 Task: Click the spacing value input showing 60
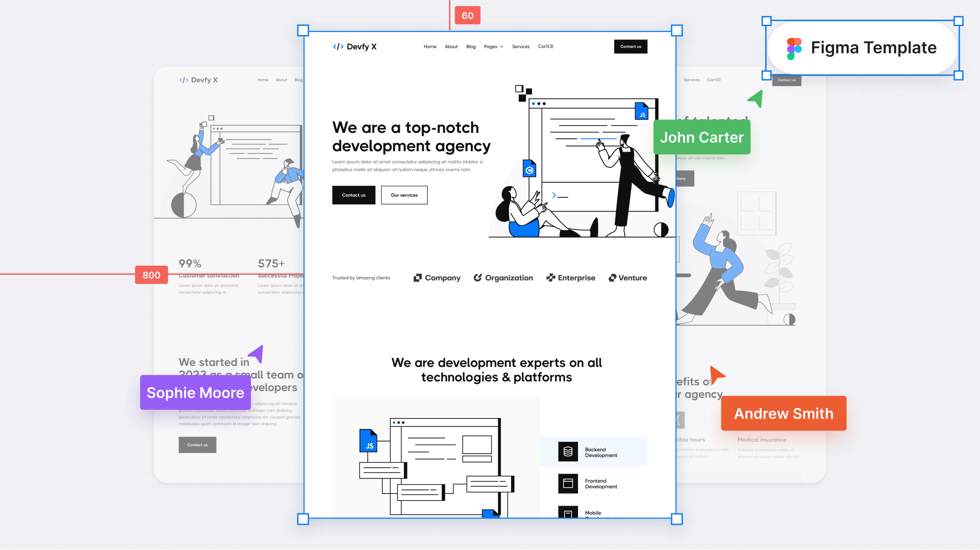coord(467,15)
